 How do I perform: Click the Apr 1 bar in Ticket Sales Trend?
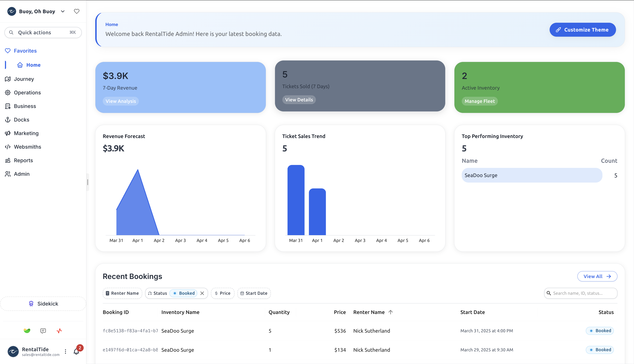317,212
